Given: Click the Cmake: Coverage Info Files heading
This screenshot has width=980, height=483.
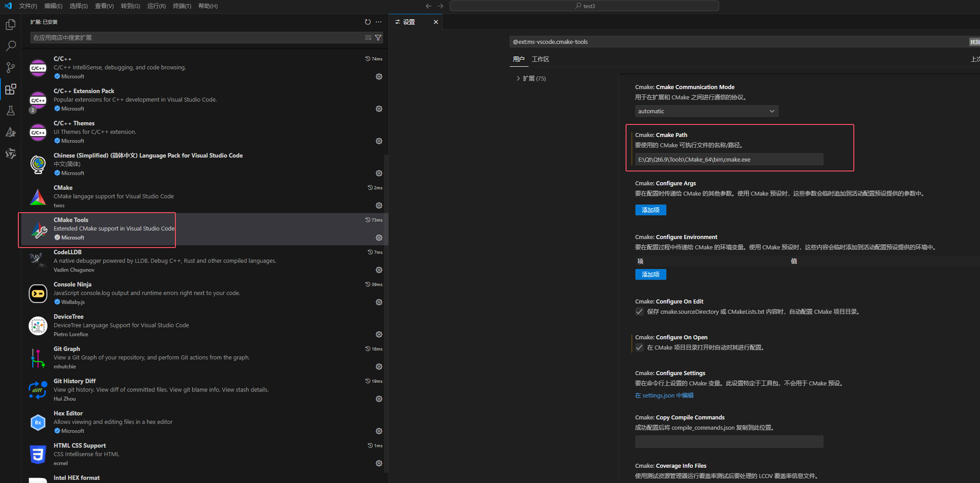Looking at the screenshot, I should (670, 466).
